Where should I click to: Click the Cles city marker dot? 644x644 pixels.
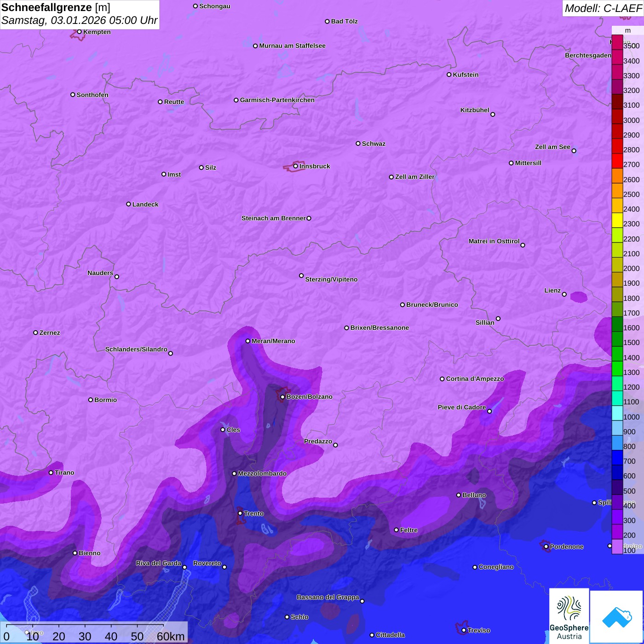pos(223,430)
